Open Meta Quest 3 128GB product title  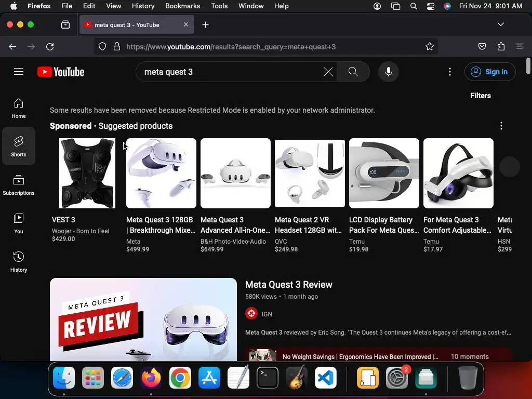pos(161,225)
